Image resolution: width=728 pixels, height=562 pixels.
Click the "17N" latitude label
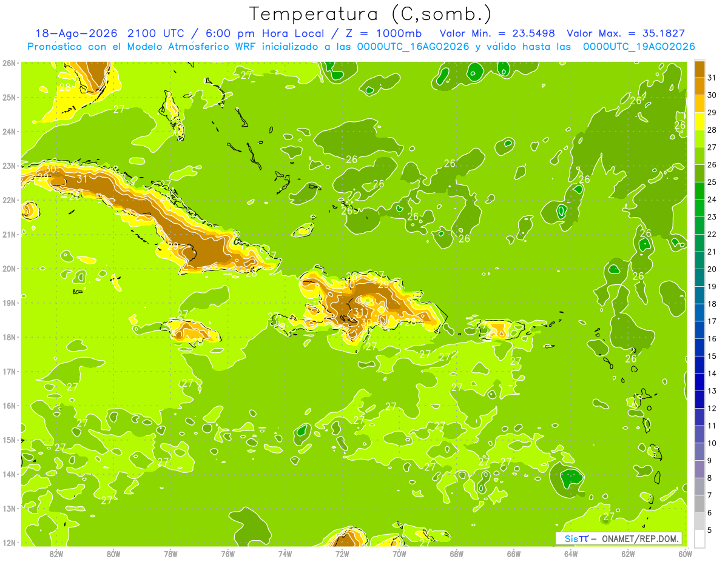[x=9, y=371]
